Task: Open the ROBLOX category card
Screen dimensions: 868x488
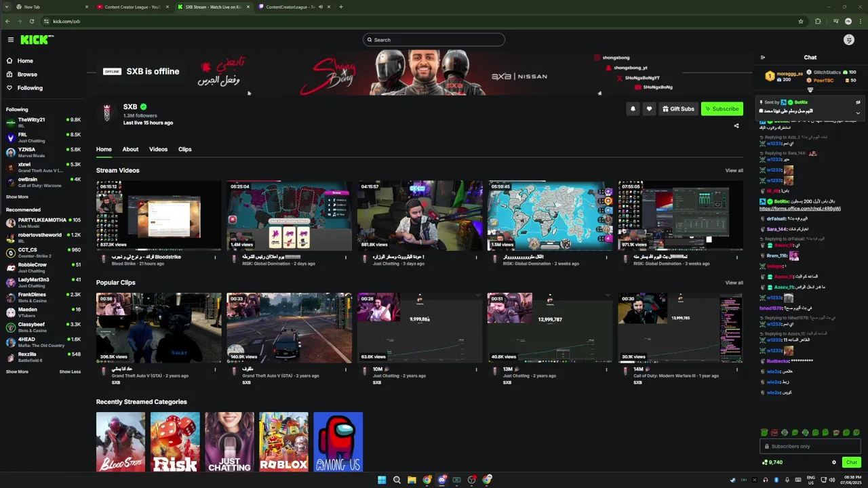Action: tap(283, 442)
